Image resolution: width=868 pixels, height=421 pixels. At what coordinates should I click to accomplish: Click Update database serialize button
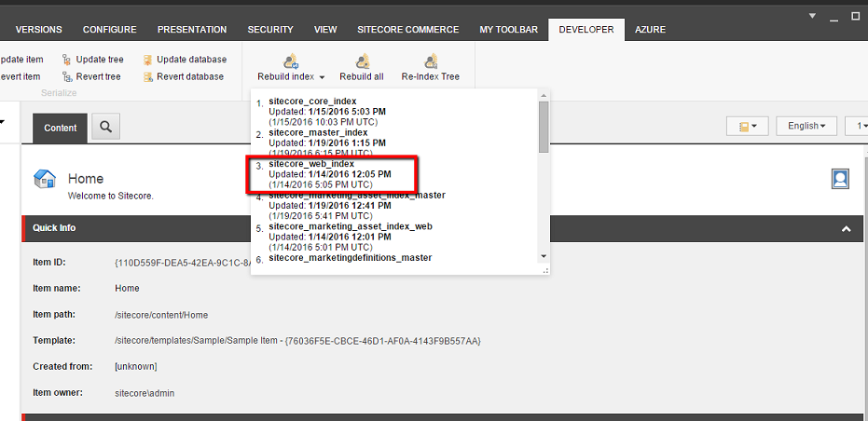184,60
